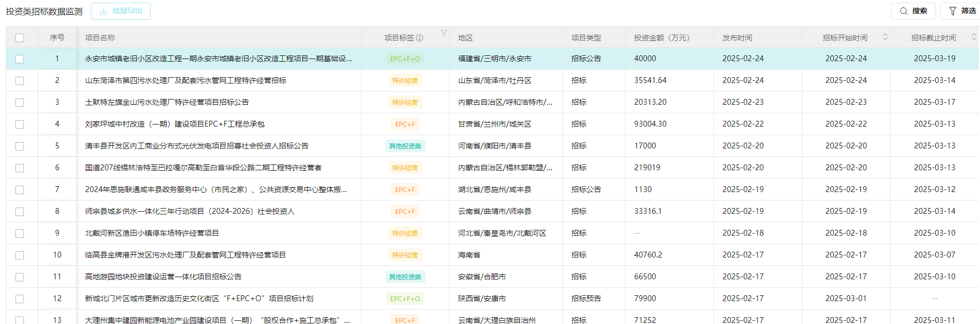This screenshot has width=980, height=324.
Task: Click the magnifier 搜索 button
Action: point(913,11)
